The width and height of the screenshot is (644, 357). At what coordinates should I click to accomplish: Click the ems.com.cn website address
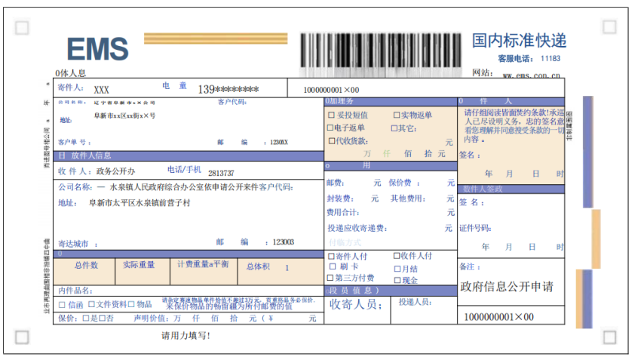[x=531, y=75]
